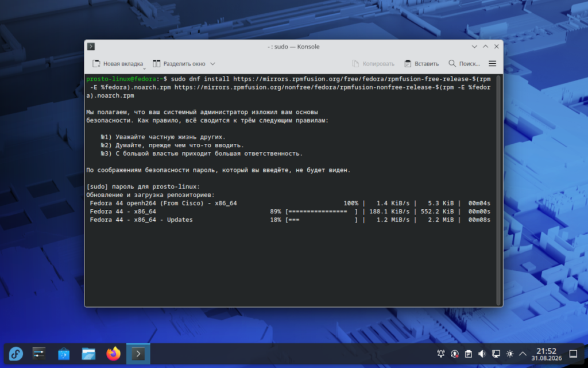Open the Konsole hamburger menu
The height and width of the screenshot is (368, 588).
click(x=492, y=64)
